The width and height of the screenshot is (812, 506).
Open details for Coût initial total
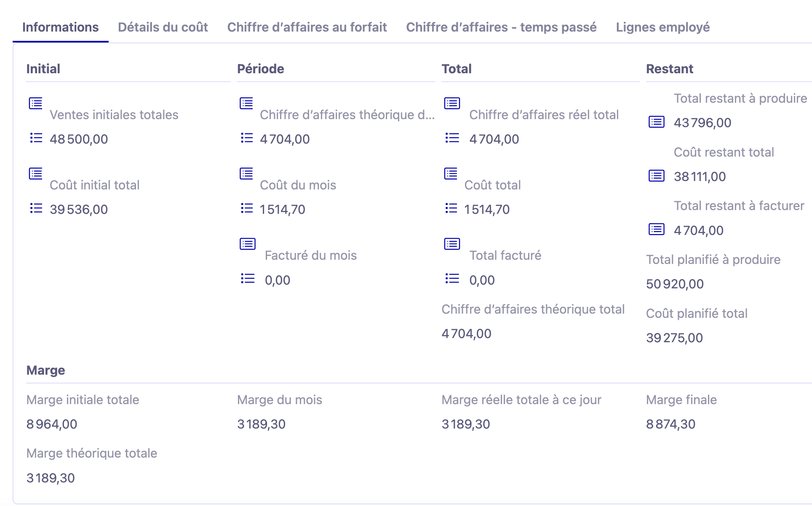(x=35, y=173)
